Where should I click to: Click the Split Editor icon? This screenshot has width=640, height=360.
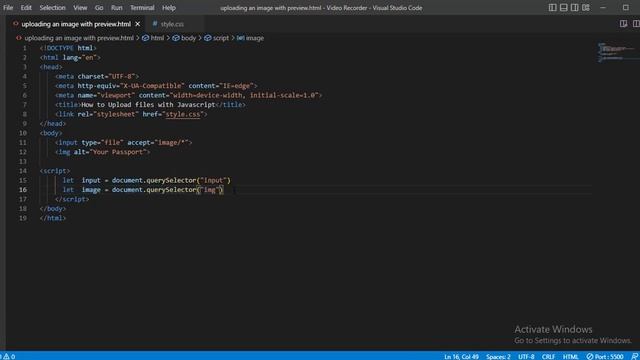coord(636,24)
